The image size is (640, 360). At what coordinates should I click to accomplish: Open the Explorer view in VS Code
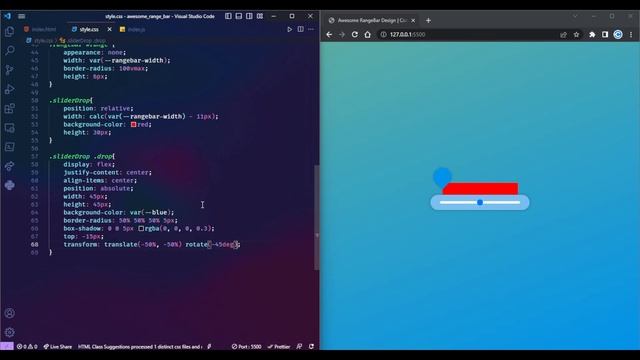click(x=9, y=31)
